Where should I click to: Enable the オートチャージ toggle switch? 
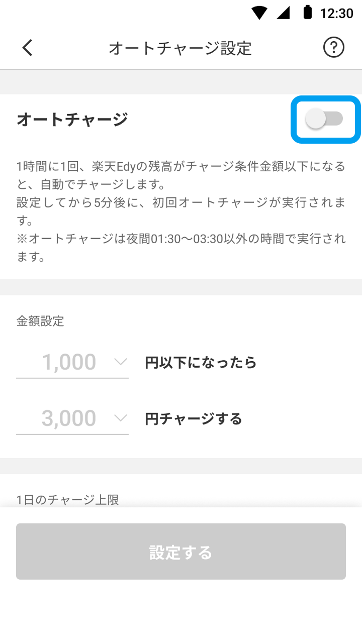click(x=325, y=120)
